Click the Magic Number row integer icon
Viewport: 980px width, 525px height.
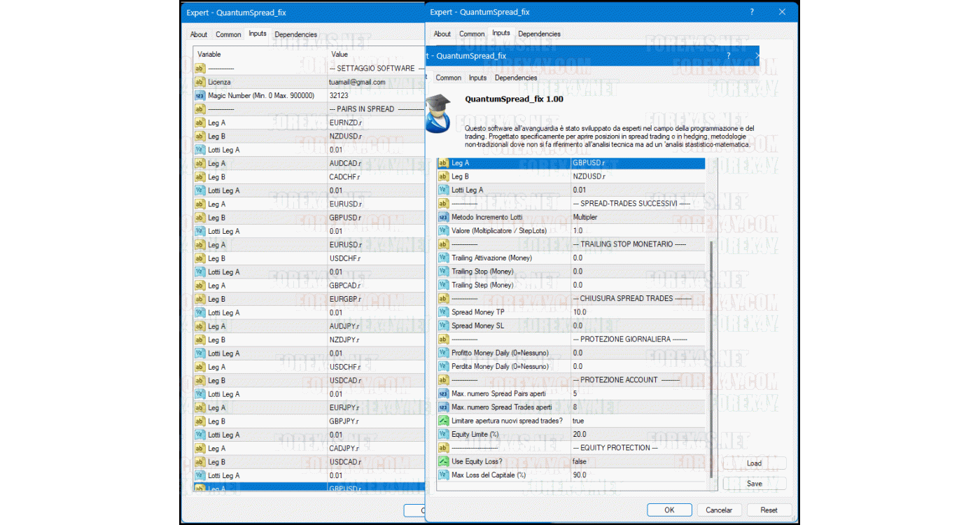[x=199, y=95]
